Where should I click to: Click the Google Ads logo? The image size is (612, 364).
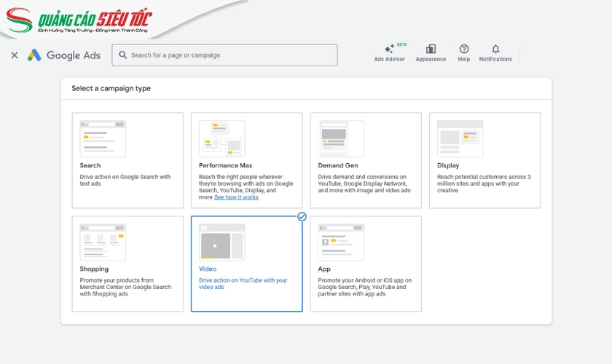pos(64,55)
